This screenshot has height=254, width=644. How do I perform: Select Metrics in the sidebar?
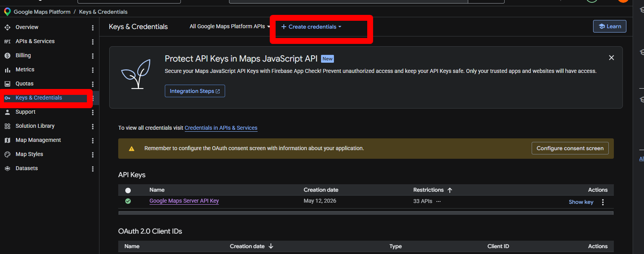point(25,69)
